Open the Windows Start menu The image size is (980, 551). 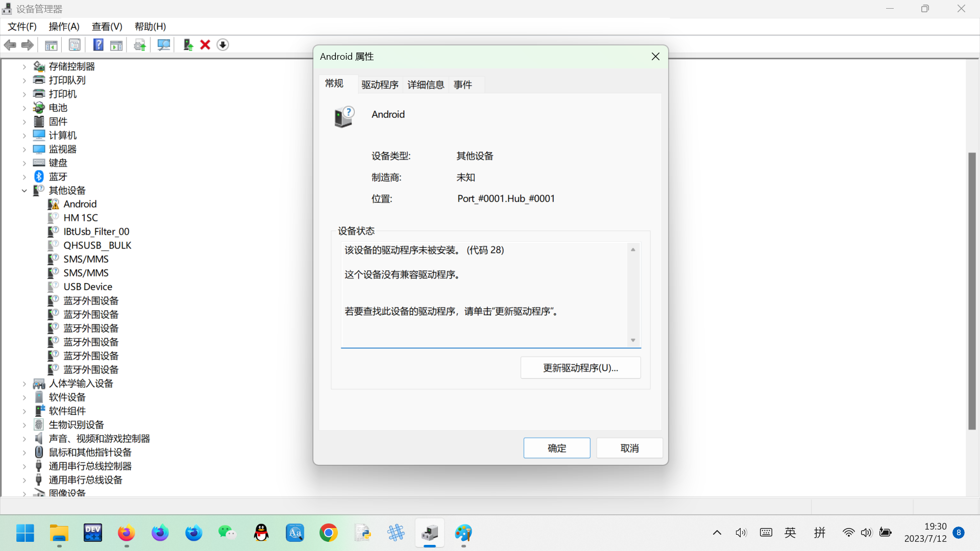click(25, 533)
